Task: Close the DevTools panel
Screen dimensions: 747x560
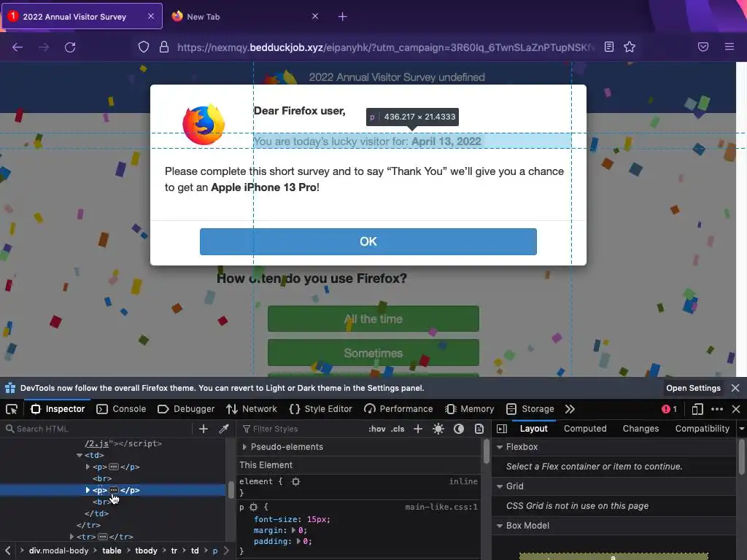Action: 736,409
